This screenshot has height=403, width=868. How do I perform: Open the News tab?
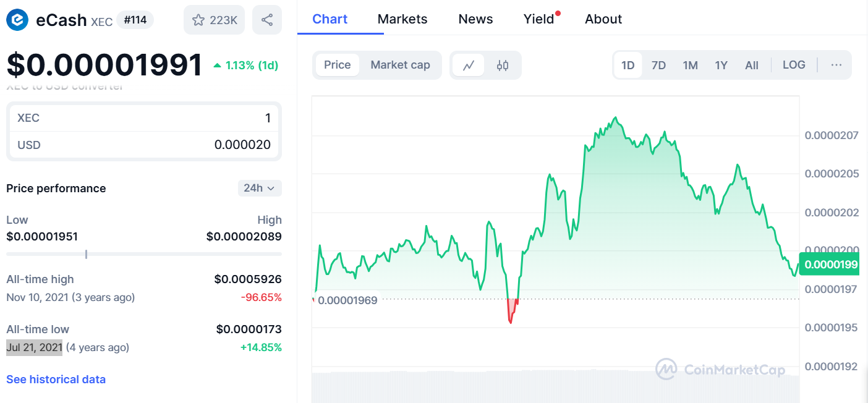pyautogui.click(x=475, y=19)
